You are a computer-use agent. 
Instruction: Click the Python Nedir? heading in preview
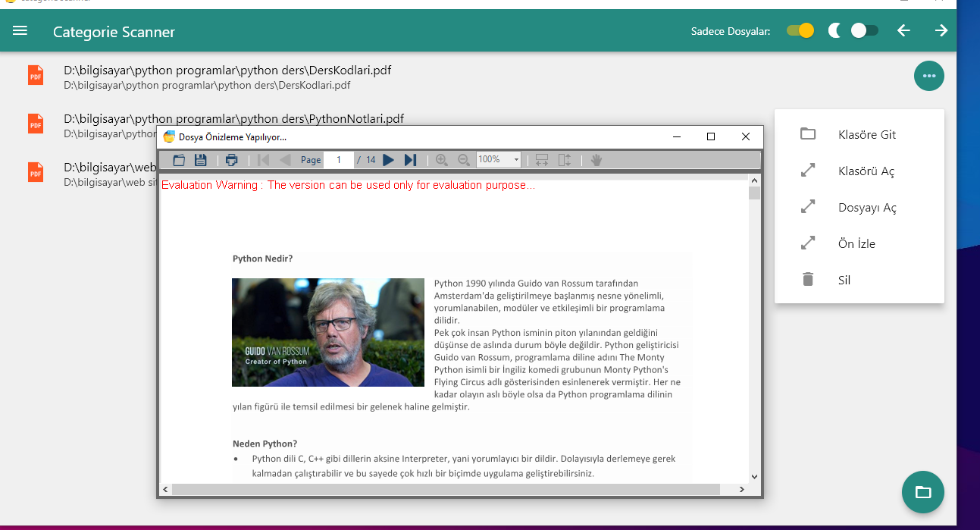click(x=262, y=259)
